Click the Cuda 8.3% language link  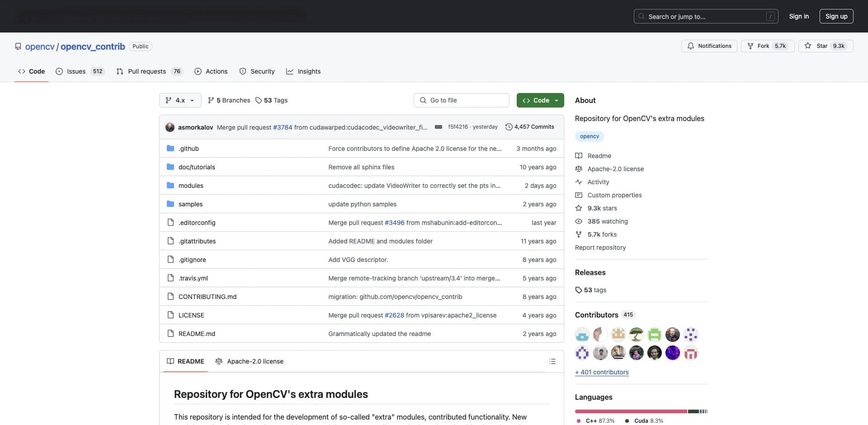(644, 420)
